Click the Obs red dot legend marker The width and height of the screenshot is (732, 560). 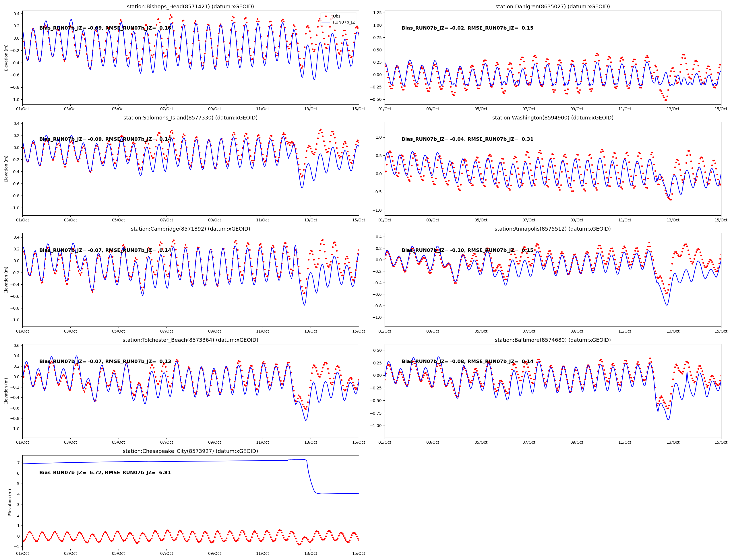click(326, 16)
